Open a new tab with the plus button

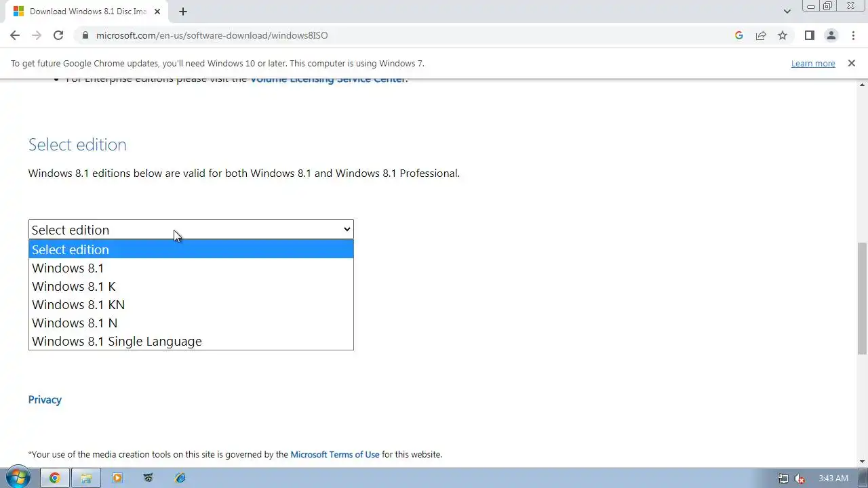[x=183, y=12]
